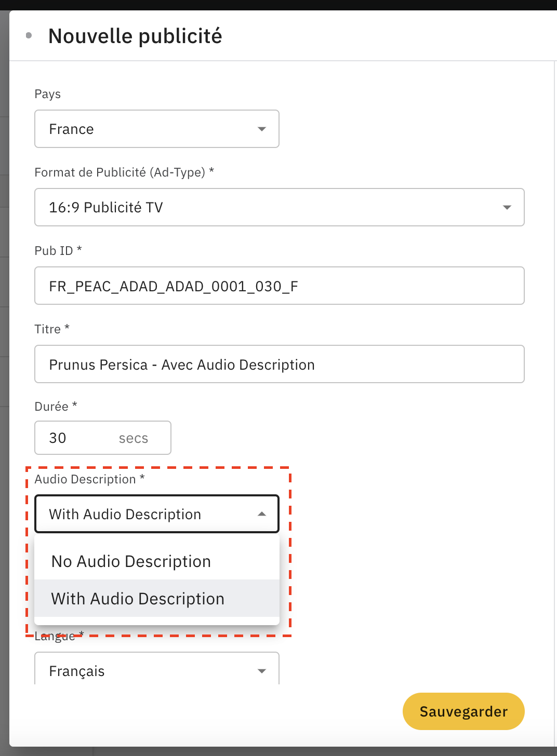Image resolution: width=557 pixels, height=756 pixels.
Task: Open the Pays dropdown showing France
Action: 156,129
